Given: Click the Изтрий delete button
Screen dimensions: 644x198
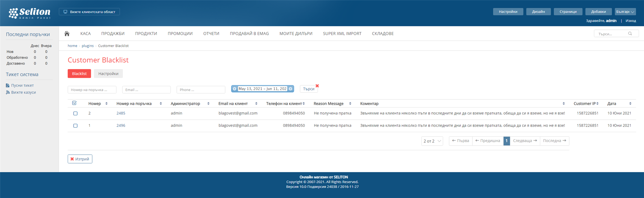Looking at the screenshot, I should [80, 159].
